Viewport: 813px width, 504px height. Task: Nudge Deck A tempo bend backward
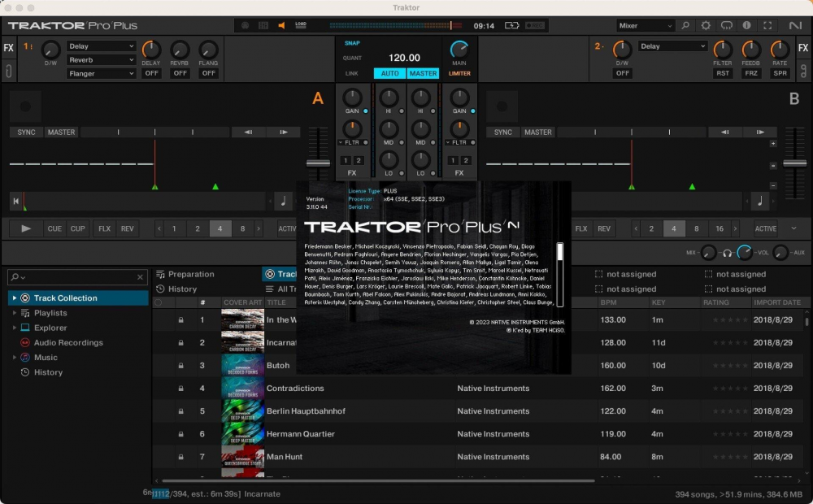click(248, 133)
